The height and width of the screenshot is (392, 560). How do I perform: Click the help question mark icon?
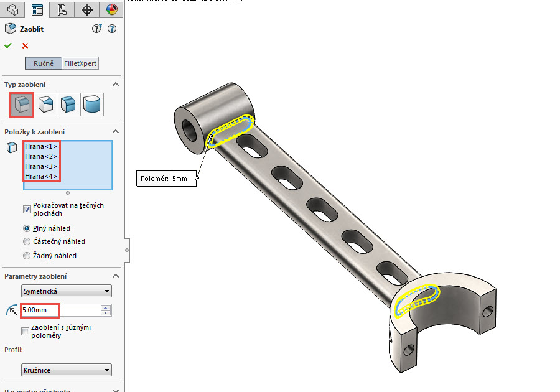tap(112, 29)
